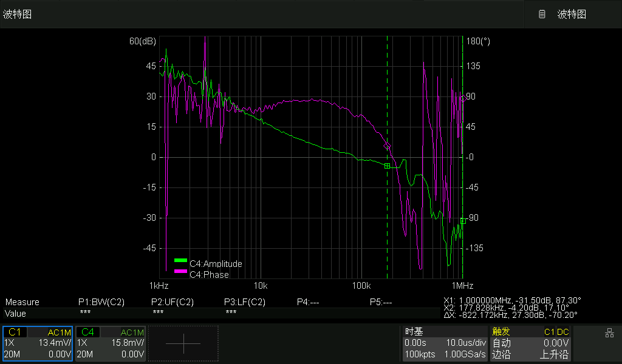622x364 pixels.
Task: Click the 180(°) phase axis label
Action: [478, 41]
